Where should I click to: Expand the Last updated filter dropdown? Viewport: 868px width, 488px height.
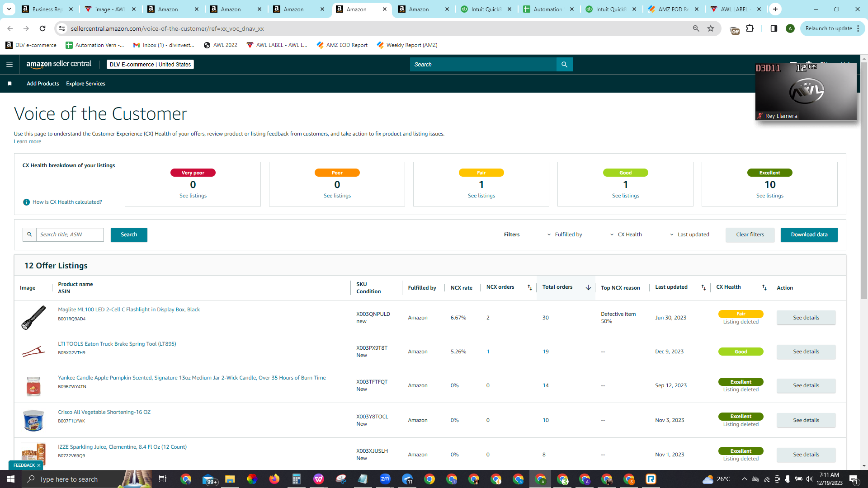[x=689, y=235]
